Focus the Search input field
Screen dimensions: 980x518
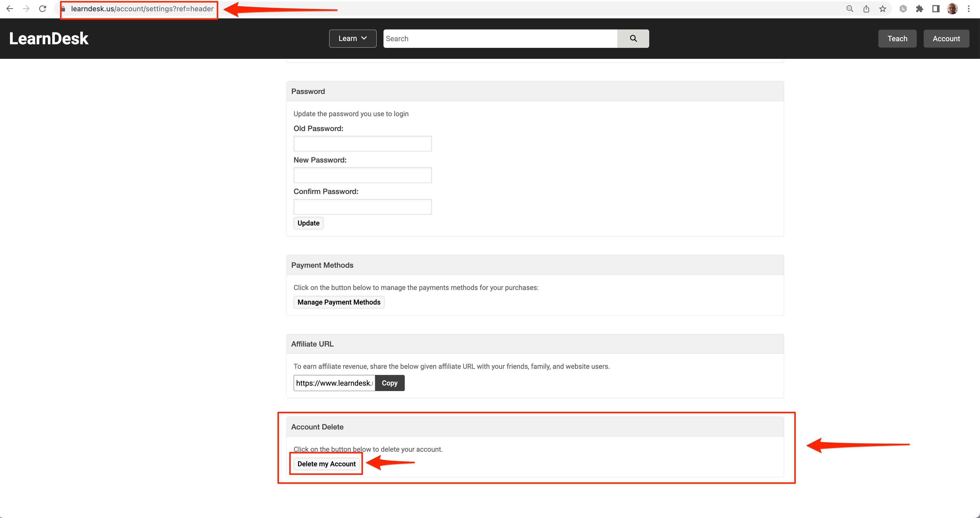pyautogui.click(x=500, y=38)
